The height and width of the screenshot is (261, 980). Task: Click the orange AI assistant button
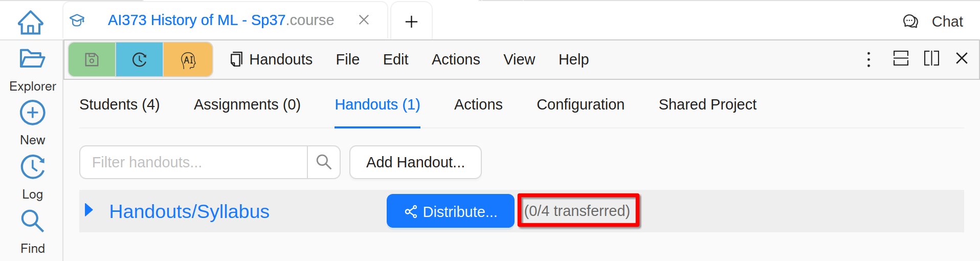coord(188,60)
